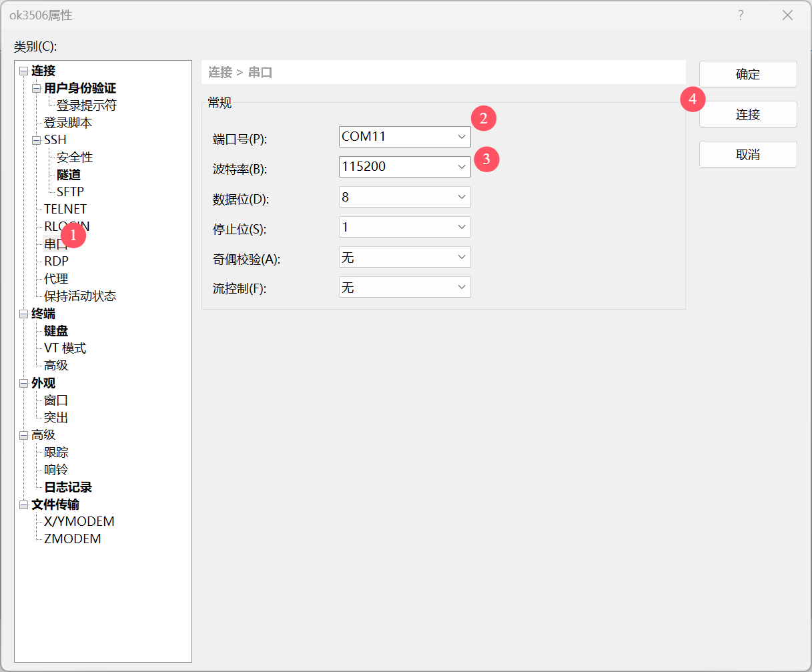This screenshot has height=672, width=812.
Task: Click the 取消 button
Action: [748, 154]
